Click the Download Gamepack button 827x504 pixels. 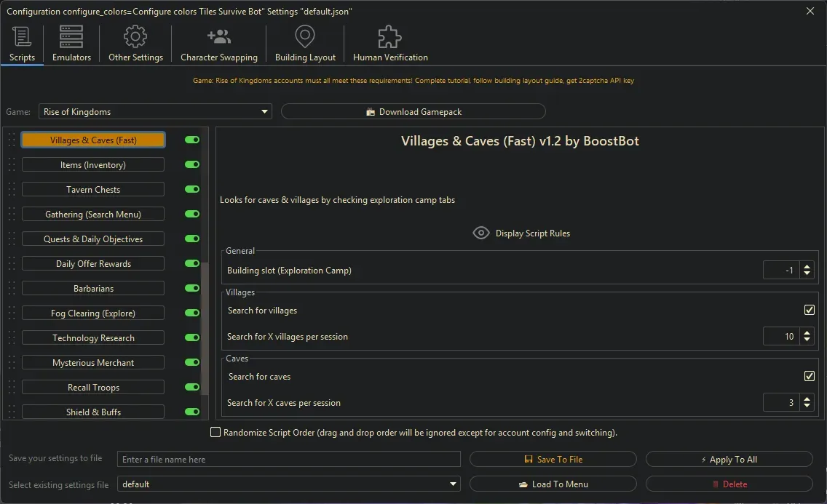[x=413, y=112]
